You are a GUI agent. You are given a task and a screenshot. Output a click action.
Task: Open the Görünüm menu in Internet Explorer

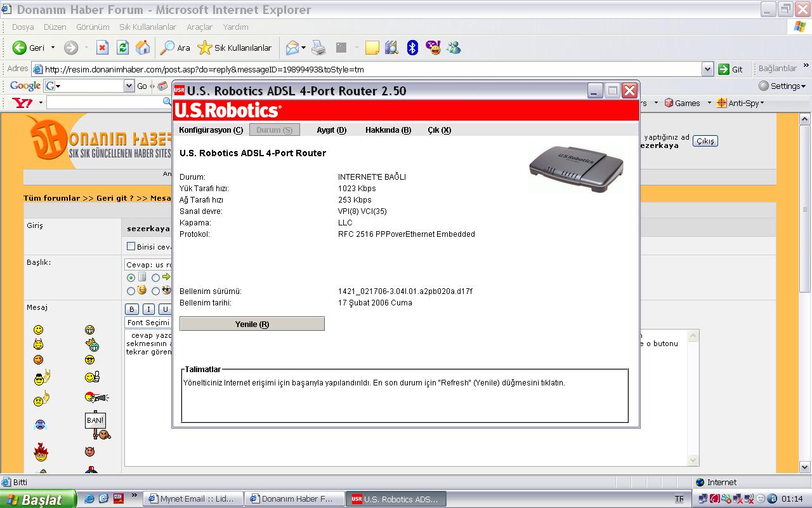(93, 27)
